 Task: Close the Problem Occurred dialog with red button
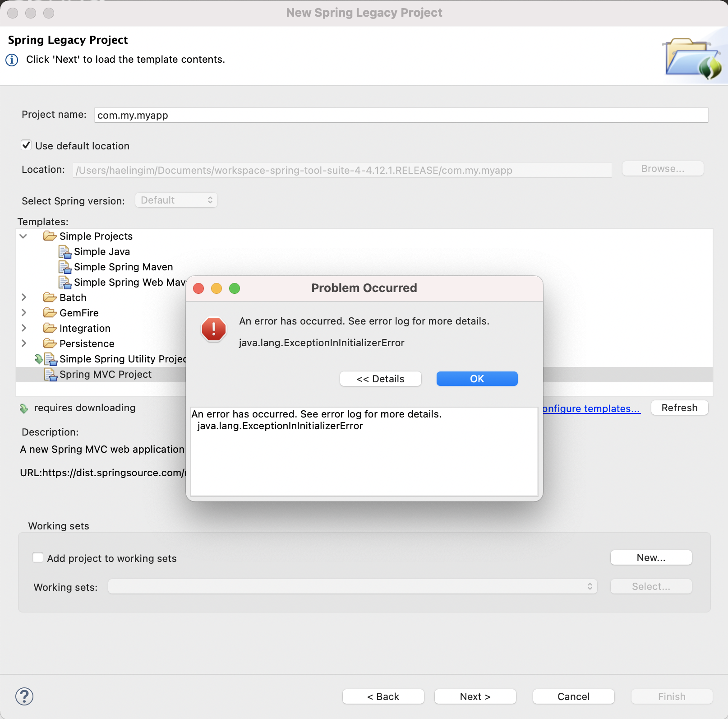pos(198,288)
